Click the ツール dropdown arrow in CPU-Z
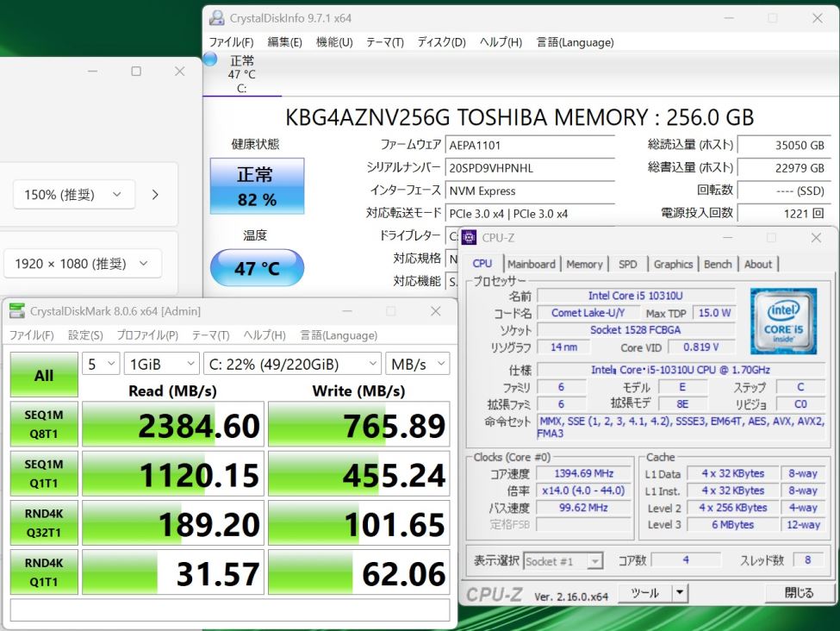The height and width of the screenshot is (631, 840). click(680, 593)
